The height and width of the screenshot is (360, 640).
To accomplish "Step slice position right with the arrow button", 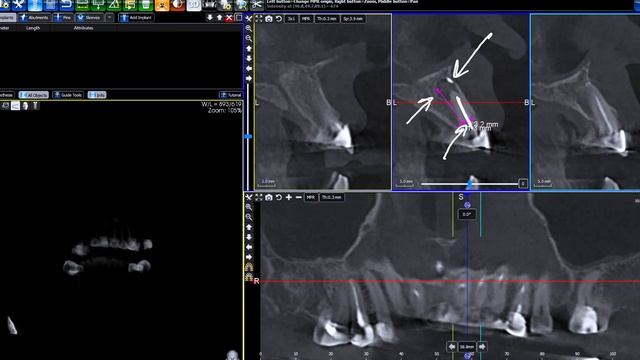I will click(482, 347).
